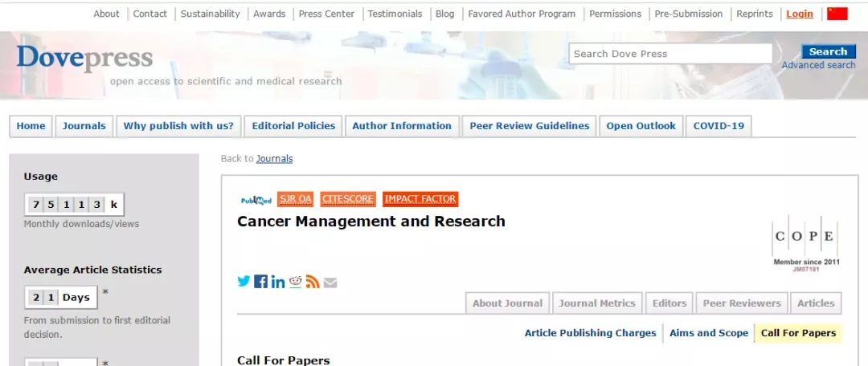Click the COPE member logo
Image resolution: width=868 pixels, height=366 pixels.
(x=805, y=243)
